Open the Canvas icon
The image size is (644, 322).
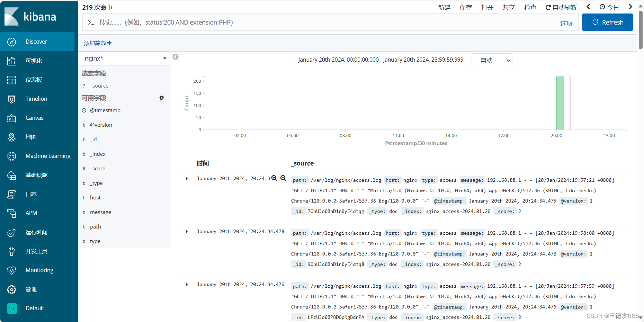[x=11, y=118]
